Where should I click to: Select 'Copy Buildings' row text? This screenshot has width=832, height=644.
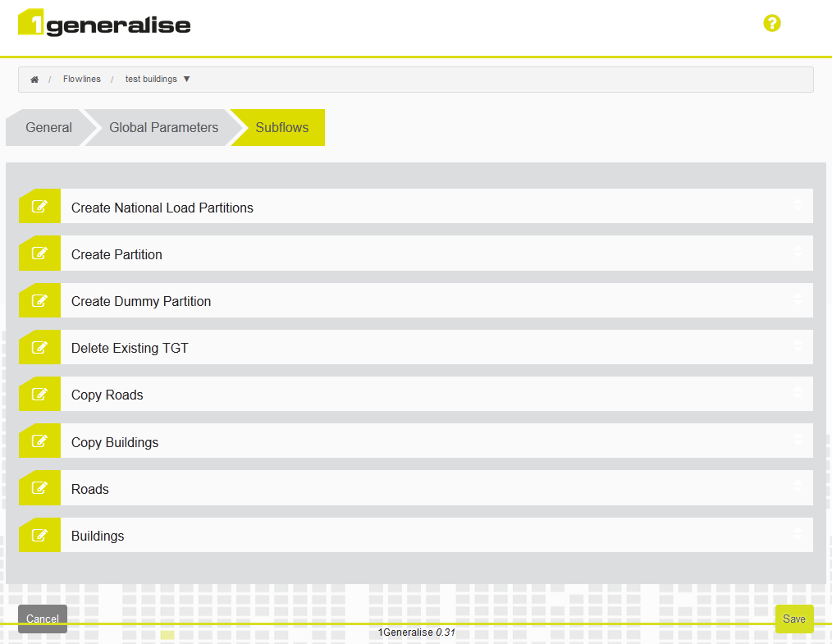115,442
